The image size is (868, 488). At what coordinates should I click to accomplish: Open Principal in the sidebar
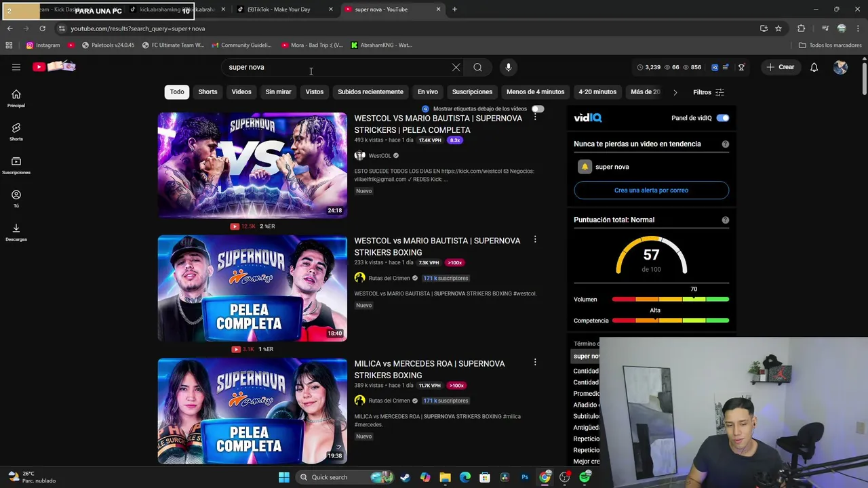click(16, 98)
